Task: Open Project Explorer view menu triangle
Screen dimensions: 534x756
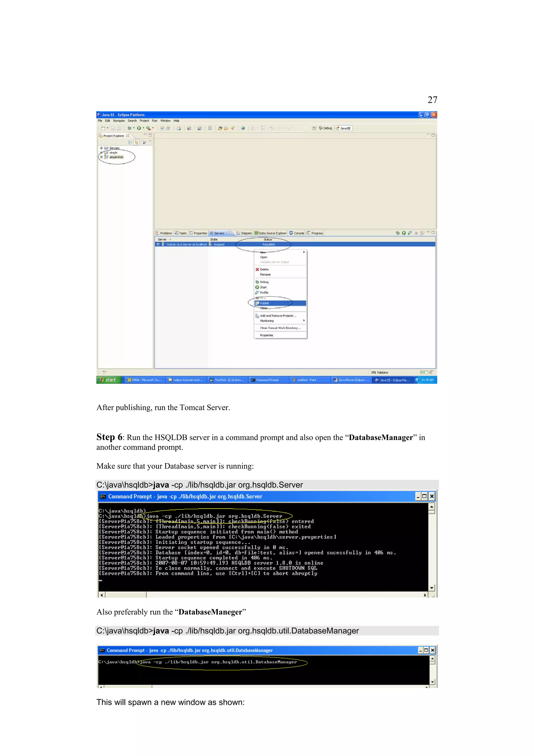Action: 150,142
